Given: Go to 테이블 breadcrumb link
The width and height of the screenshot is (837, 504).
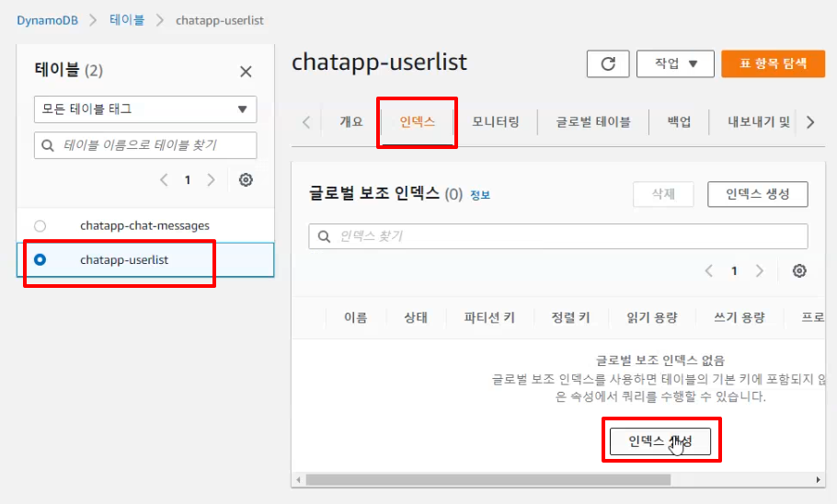Looking at the screenshot, I should click(127, 20).
